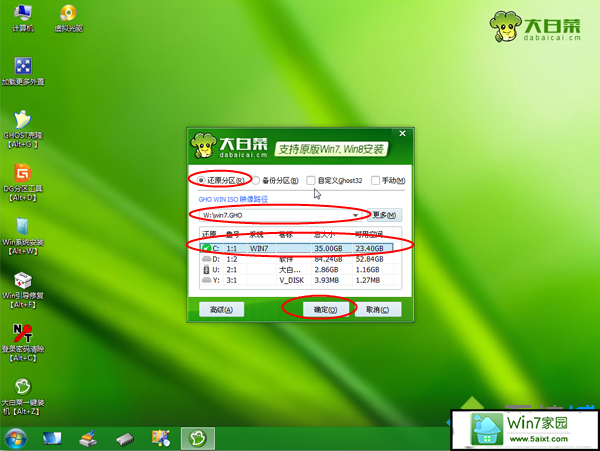Click the memory chip icon in taskbar
This screenshot has width=600, height=451.
125,439
